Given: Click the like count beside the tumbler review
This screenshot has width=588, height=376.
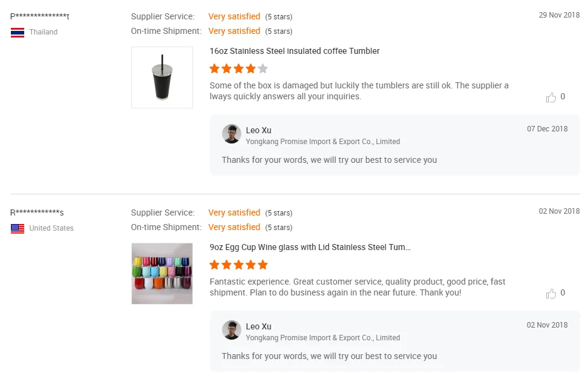Looking at the screenshot, I should click(563, 96).
